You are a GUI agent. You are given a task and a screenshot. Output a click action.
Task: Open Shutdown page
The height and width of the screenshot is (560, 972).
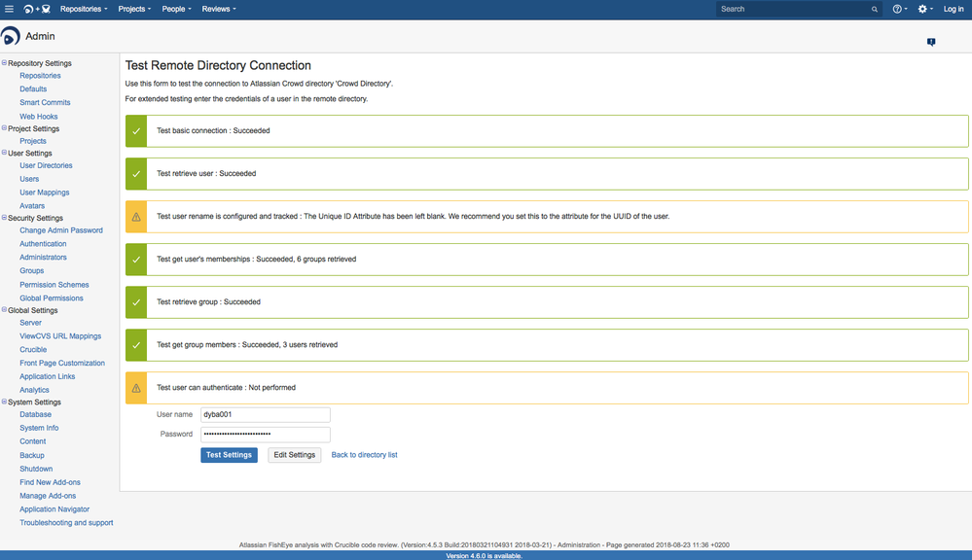point(36,469)
